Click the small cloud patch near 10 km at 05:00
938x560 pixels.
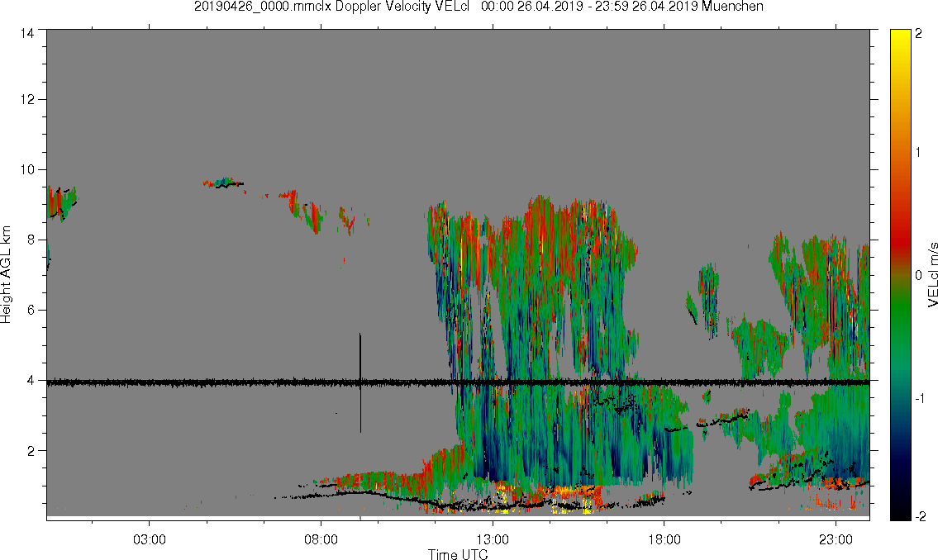coord(224,183)
